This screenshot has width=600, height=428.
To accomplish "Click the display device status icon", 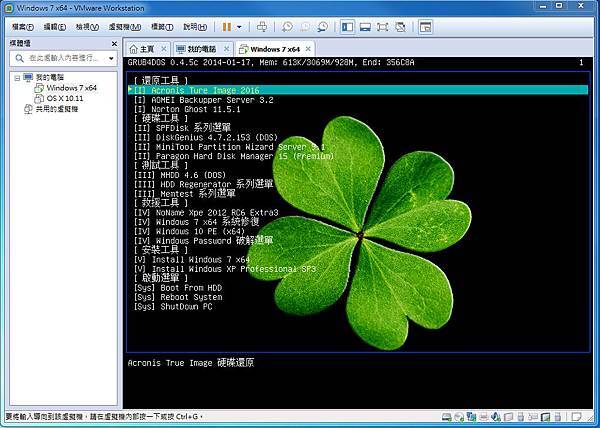I will point(545,417).
